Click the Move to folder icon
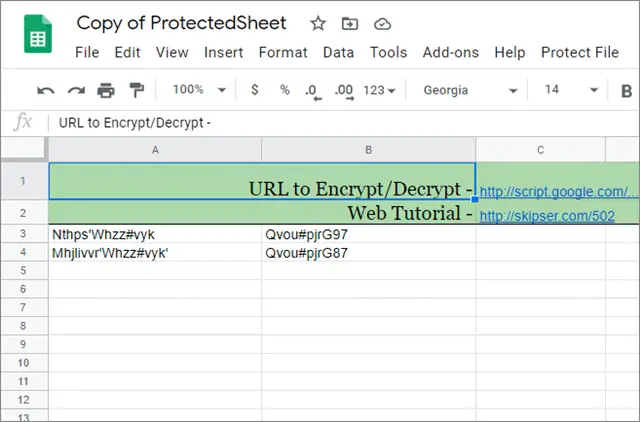Screen dimensions: 640x422 click(x=350, y=24)
